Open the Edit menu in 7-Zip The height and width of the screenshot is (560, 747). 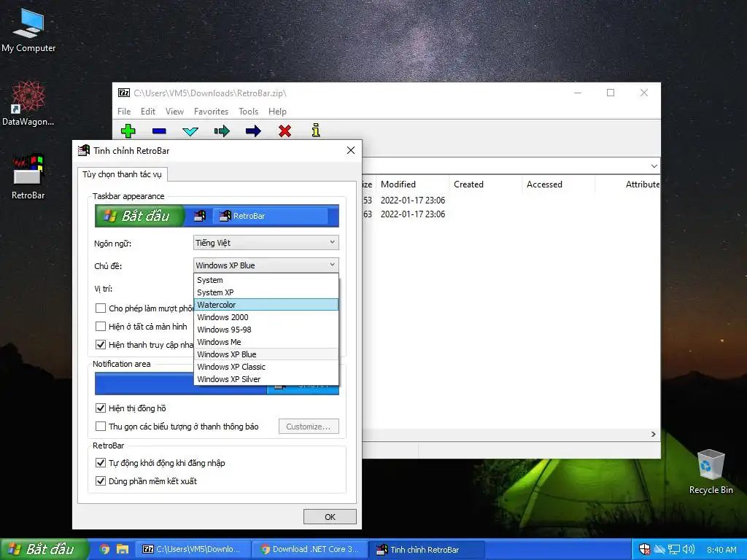pyautogui.click(x=147, y=112)
